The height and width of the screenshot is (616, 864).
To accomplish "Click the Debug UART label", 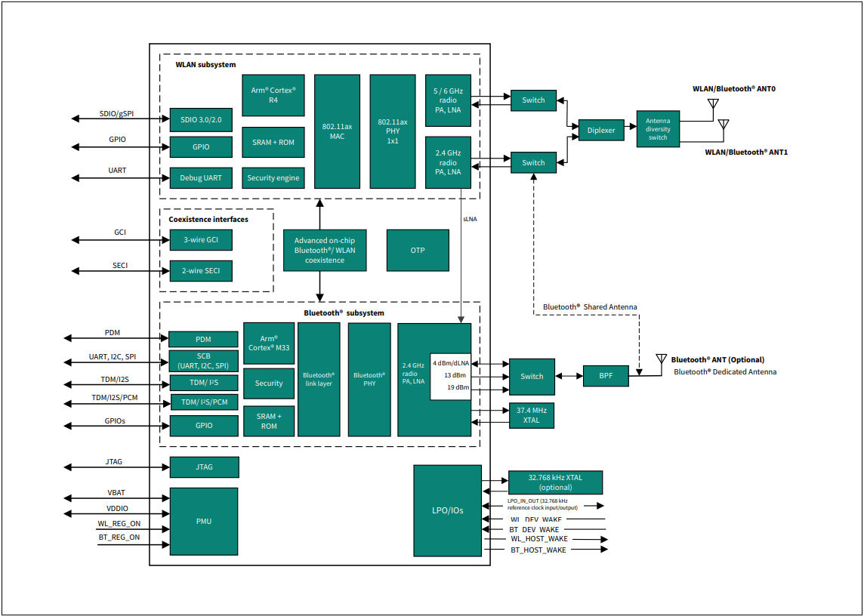I will (202, 178).
